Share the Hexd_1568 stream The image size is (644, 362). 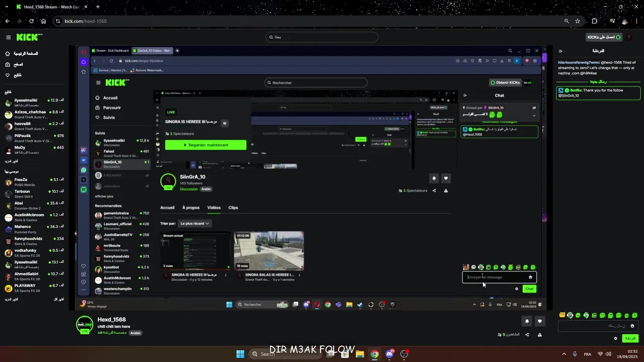527,335
